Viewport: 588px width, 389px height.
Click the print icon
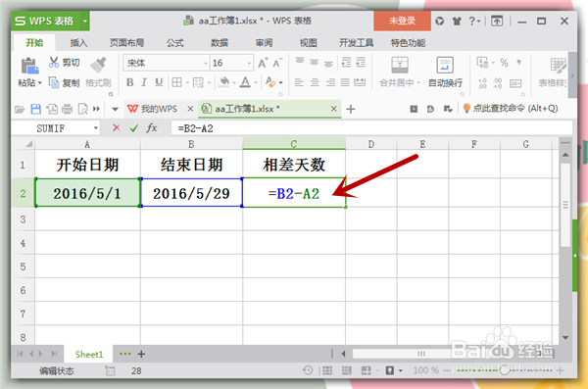coord(67,109)
